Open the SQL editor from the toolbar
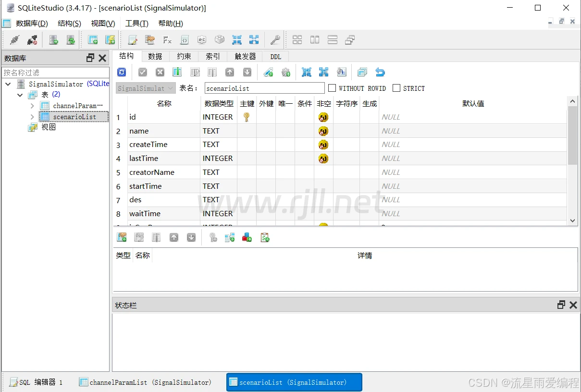The image size is (581, 392). tap(133, 40)
